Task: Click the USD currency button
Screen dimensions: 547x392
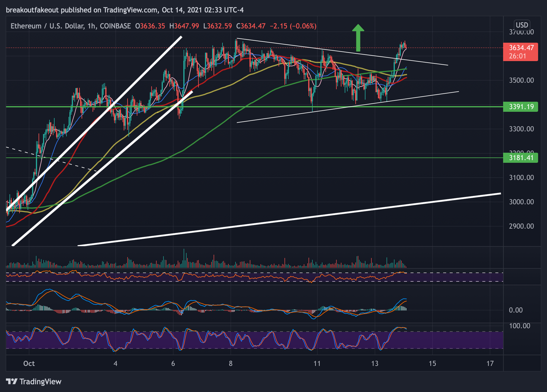Action: (x=522, y=25)
